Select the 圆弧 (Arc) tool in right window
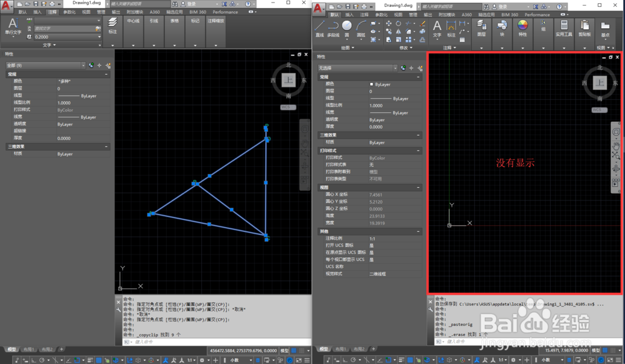 (361, 28)
